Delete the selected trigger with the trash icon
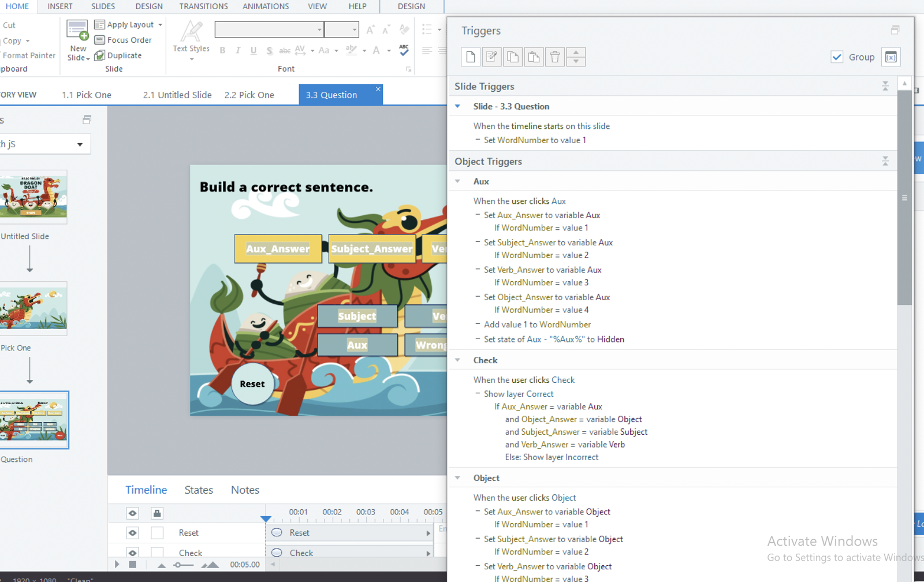The height and width of the screenshot is (582, 924). pos(554,57)
